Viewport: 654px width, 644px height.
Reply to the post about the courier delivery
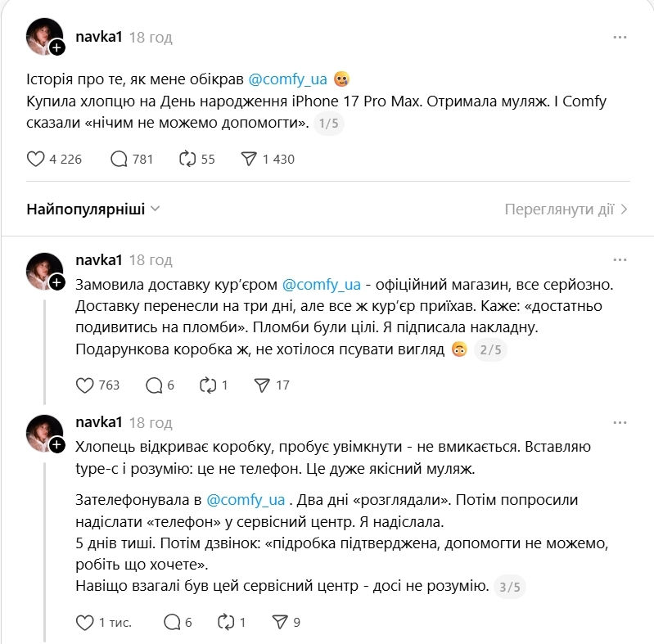(154, 385)
